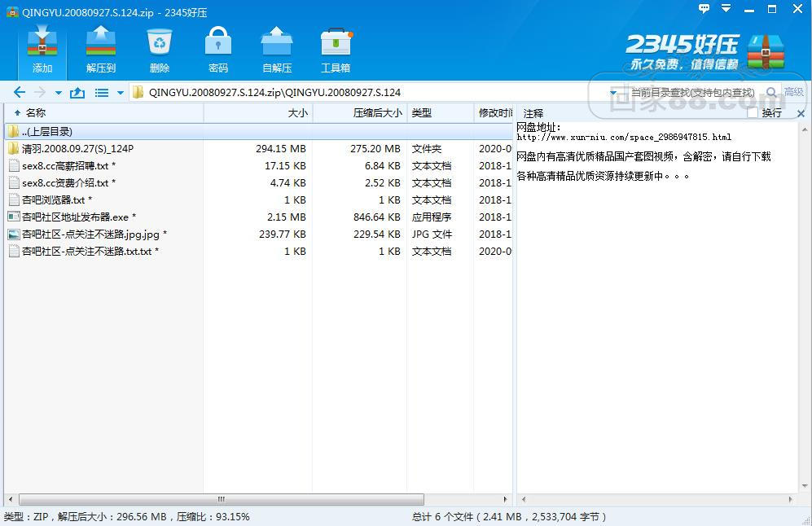Click the size value 294.15 MB
Viewport: 812px width, 526px height.
point(281,148)
